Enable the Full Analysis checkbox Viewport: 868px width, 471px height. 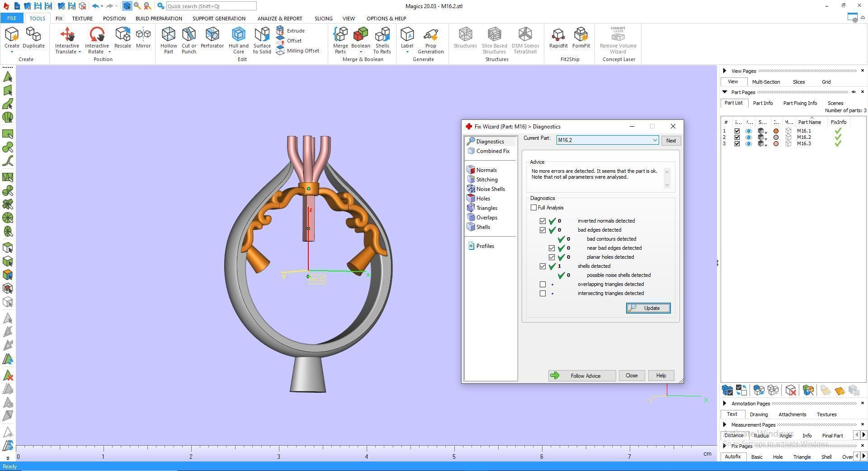[x=533, y=208]
